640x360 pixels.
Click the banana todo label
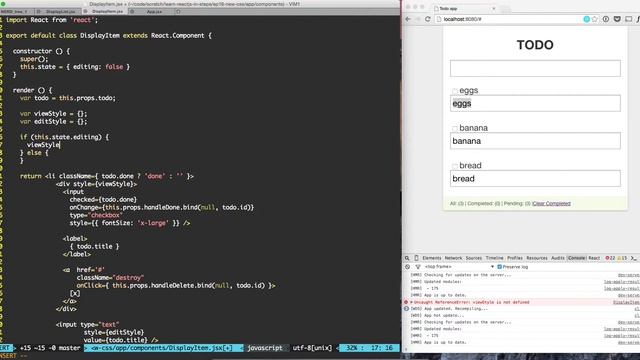pos(473,128)
